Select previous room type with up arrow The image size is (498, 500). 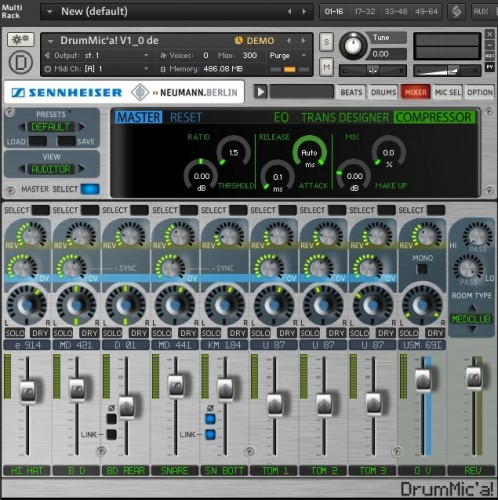472,307
